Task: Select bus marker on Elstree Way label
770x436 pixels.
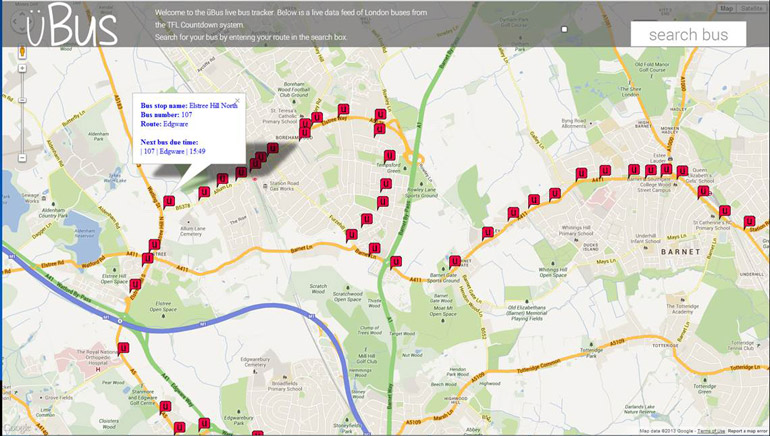Action: (344, 109)
